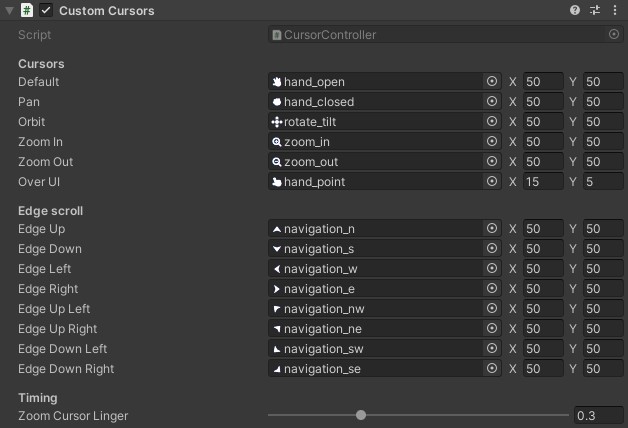
Task: Click the Orbit property label
Action: 31,122
